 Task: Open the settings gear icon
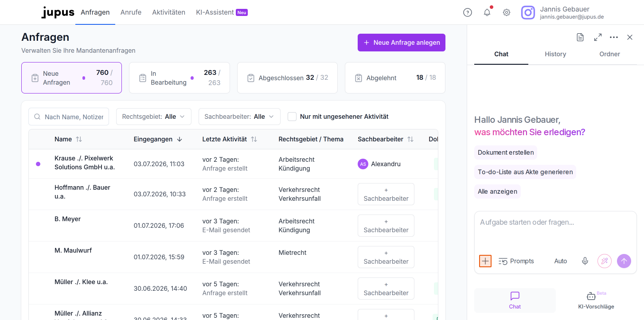click(x=507, y=12)
